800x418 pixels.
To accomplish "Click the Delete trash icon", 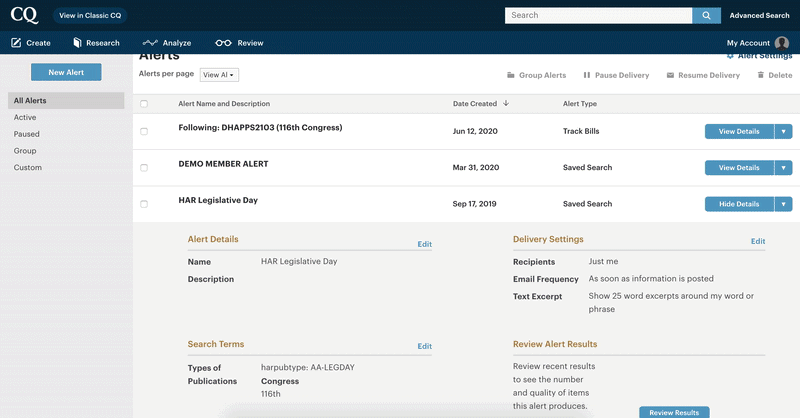I will pos(760,75).
